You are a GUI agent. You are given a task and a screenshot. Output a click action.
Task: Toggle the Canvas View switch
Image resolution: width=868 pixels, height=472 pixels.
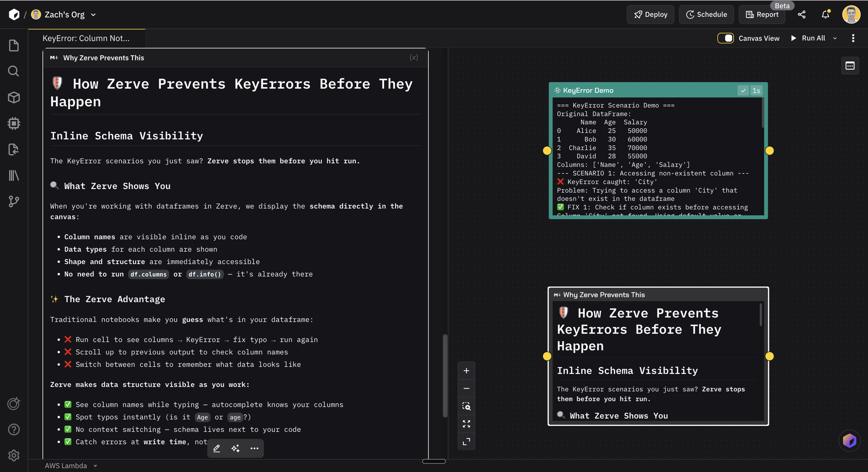725,38
